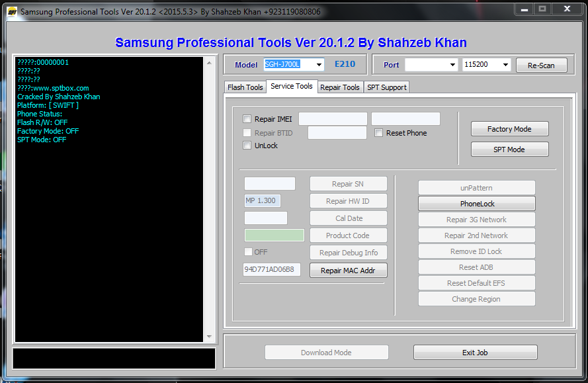Click the Cal Date button
The width and height of the screenshot is (588, 383).
tap(348, 218)
